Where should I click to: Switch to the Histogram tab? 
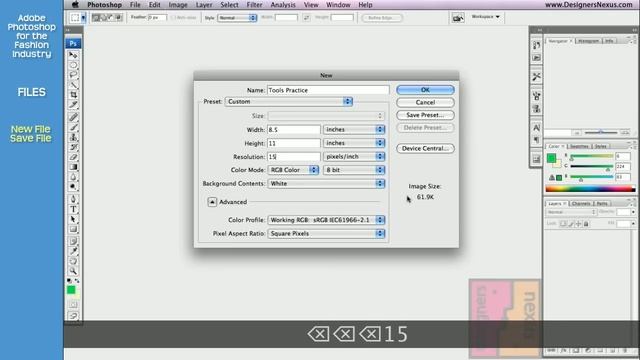588,41
